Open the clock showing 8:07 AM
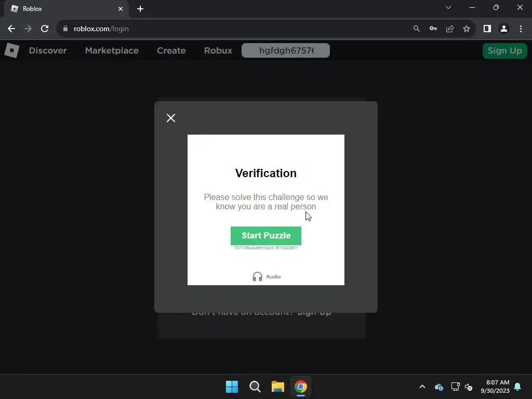This screenshot has height=399, width=532. pos(495,387)
